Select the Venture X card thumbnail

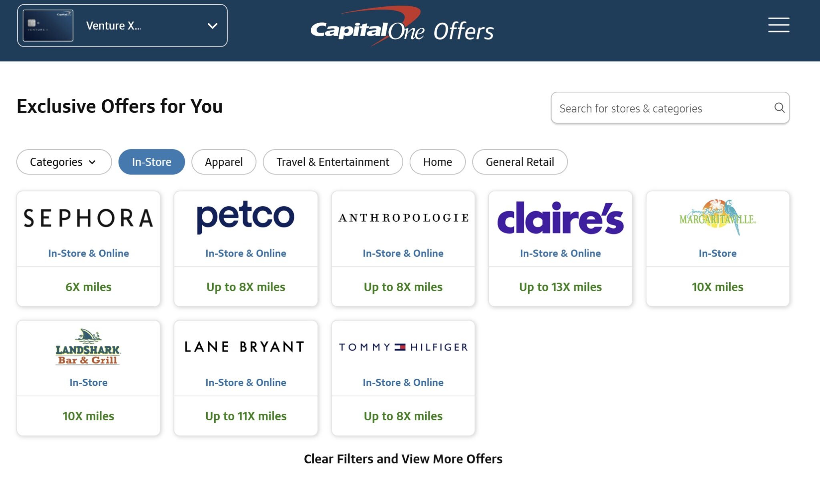pyautogui.click(x=48, y=26)
